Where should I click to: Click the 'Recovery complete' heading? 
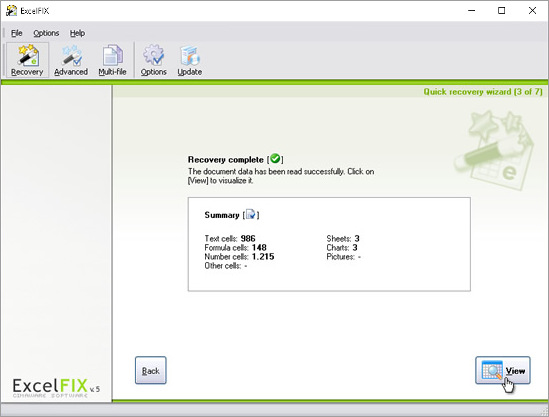click(x=226, y=160)
